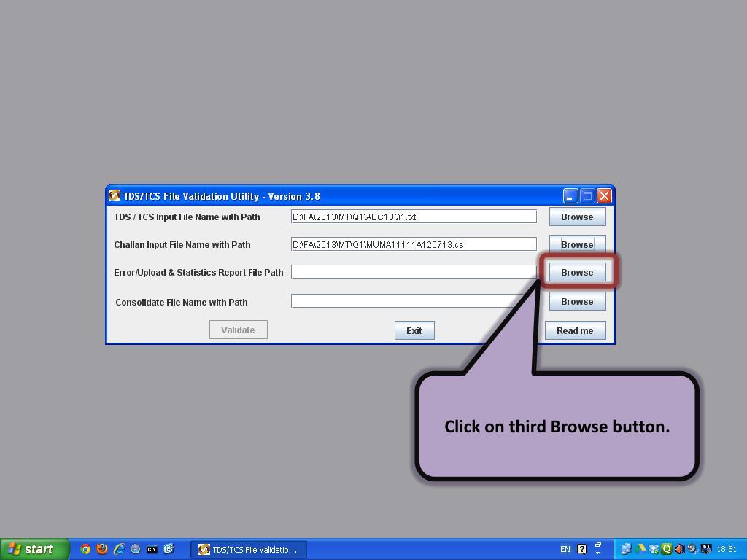
Task: Focus the Error/Upload & Statistics Report path field
Action: click(414, 272)
